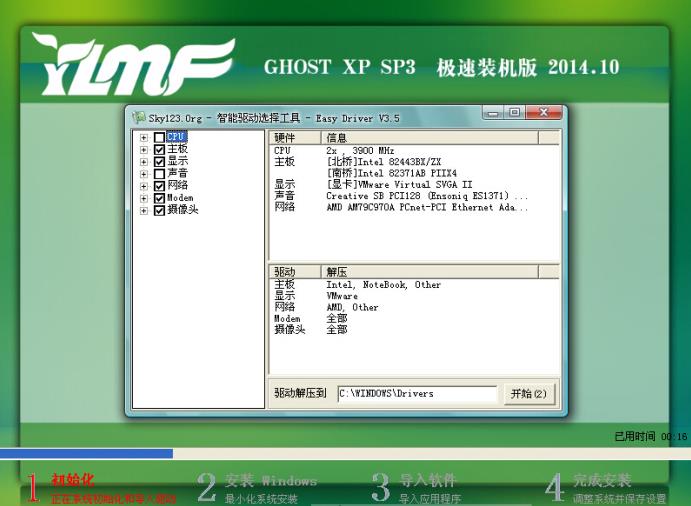This screenshot has width=691, height=506.
Task: Click the 解压 column header
Action: [429, 272]
